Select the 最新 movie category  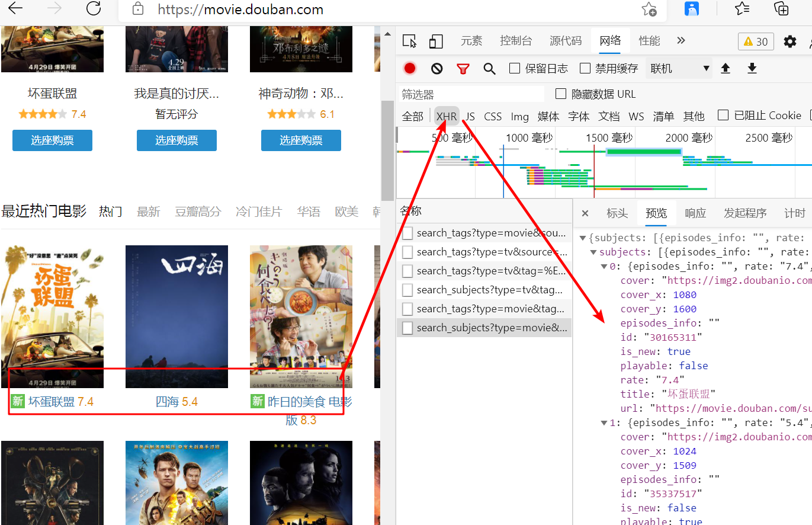(x=148, y=212)
